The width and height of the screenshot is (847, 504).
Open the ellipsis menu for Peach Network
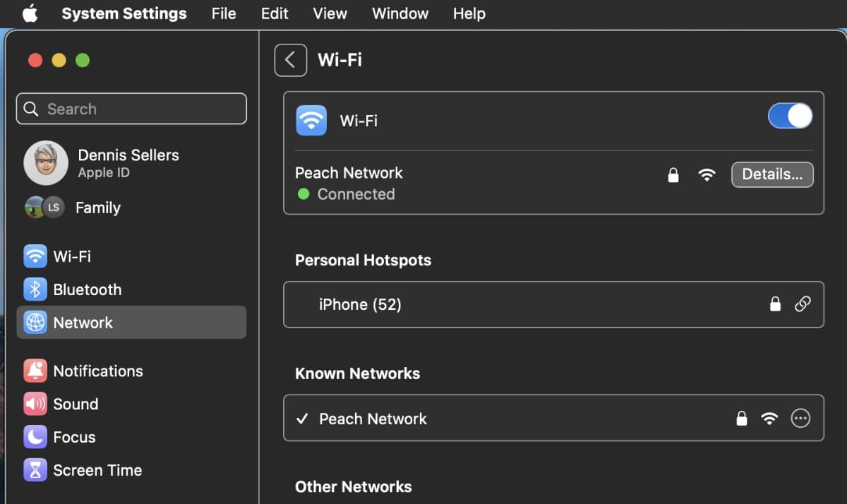800,419
